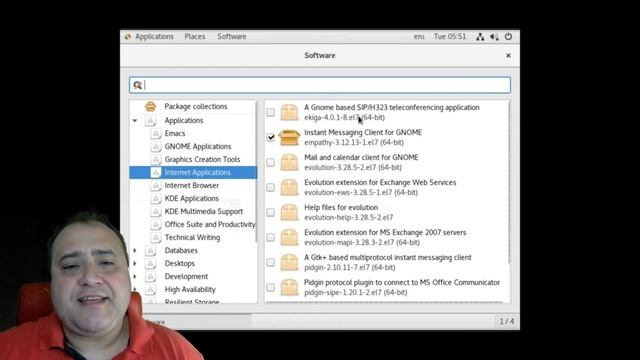Select KDE Applications category
The image size is (640, 360).
[191, 198]
